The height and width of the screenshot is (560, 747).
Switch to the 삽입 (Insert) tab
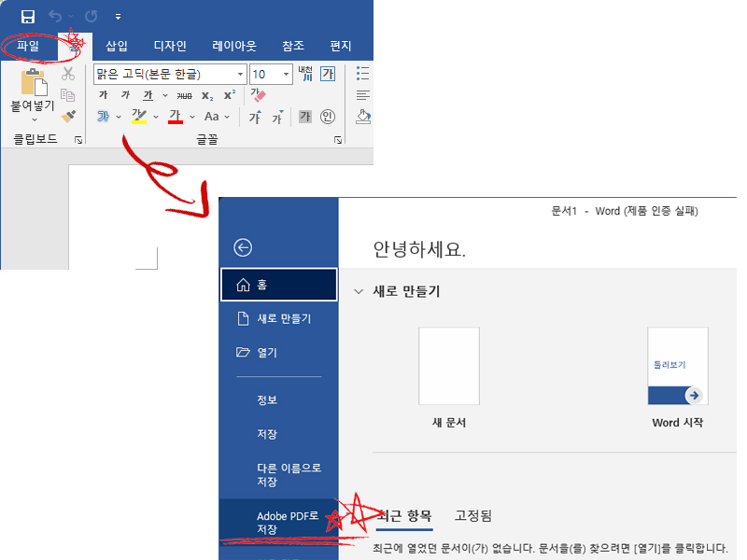click(x=117, y=46)
